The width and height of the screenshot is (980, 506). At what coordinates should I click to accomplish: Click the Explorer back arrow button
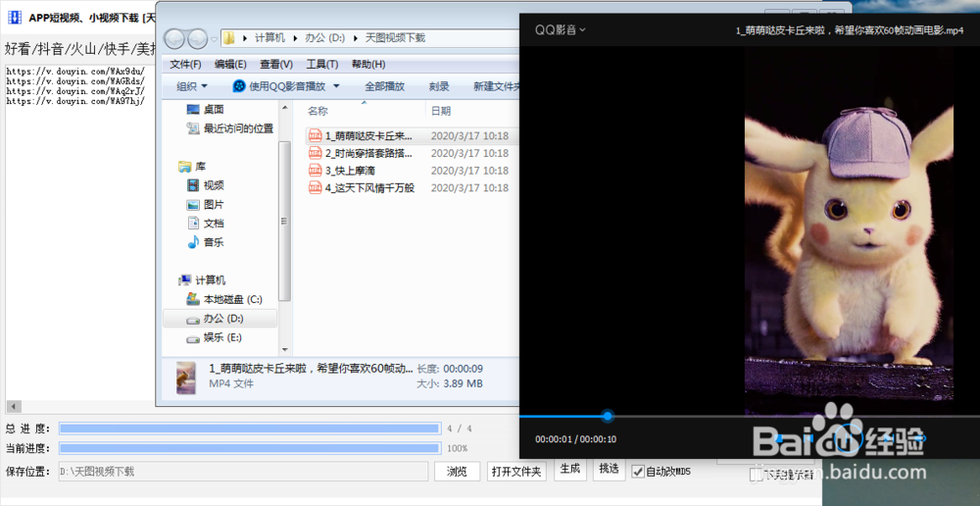point(174,39)
